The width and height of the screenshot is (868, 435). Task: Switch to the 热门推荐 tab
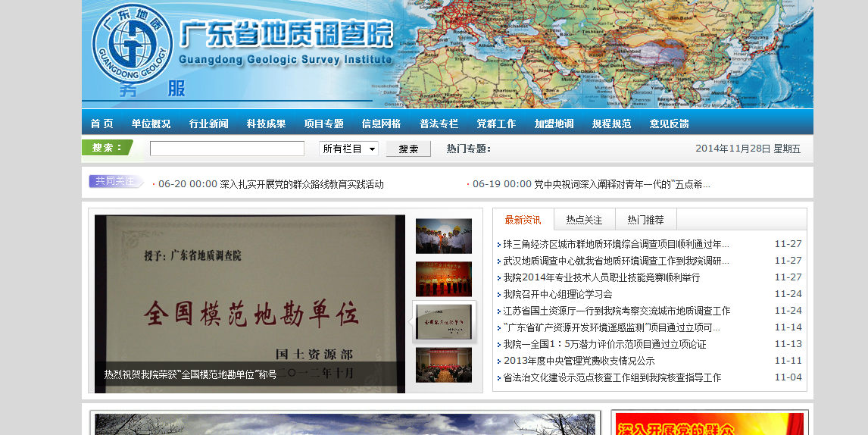645,220
